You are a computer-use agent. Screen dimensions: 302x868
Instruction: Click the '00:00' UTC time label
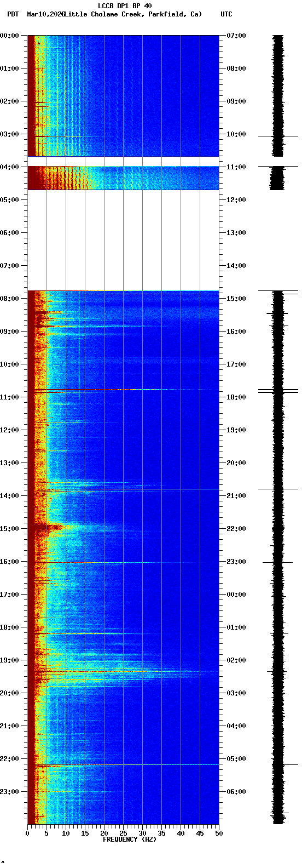236,595
